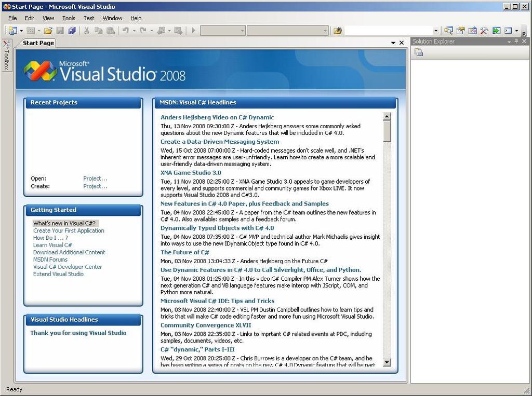Click the "Learn Visual C#" link

[x=52, y=245]
